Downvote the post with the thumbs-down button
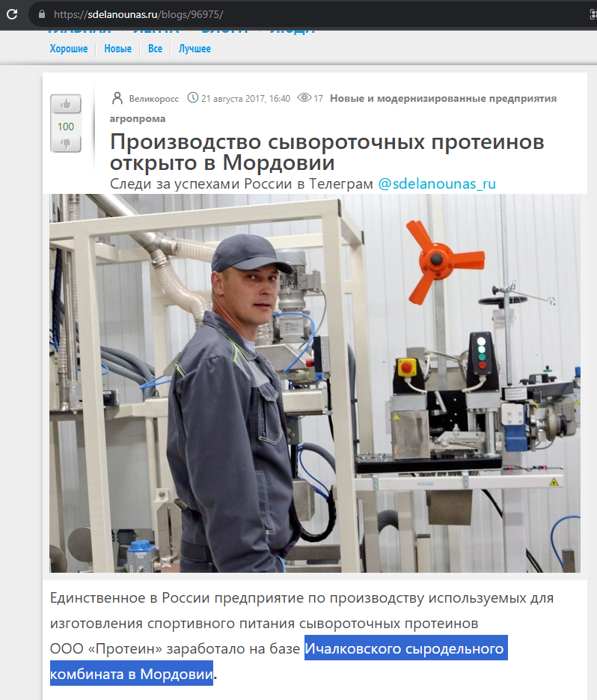Screen dimensions: 597x700 click(66, 143)
